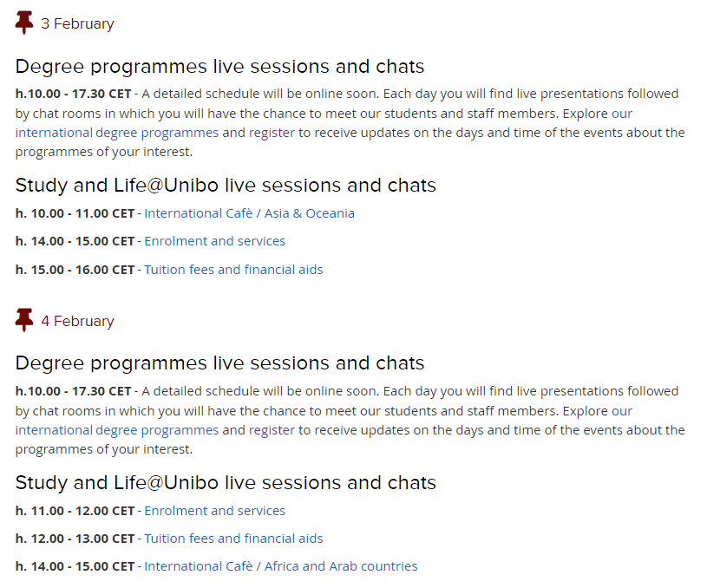
Task: Click second Study and Life@Unibo heading
Action: coord(226,483)
